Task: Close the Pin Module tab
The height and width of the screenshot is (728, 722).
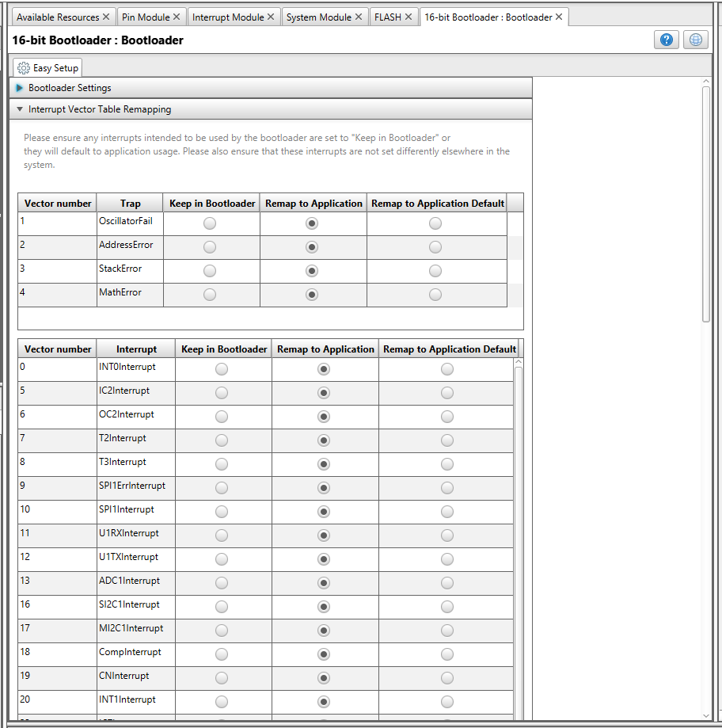Action: [x=177, y=17]
